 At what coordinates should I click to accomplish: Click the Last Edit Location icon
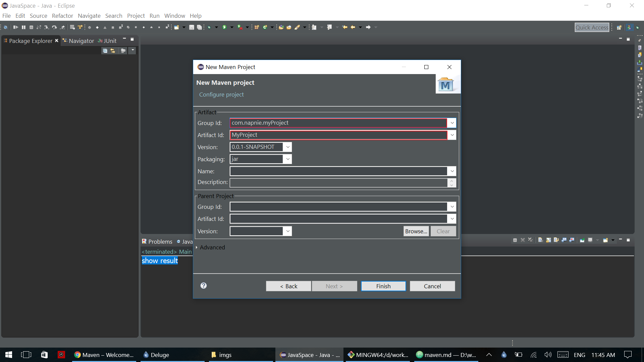344,27
